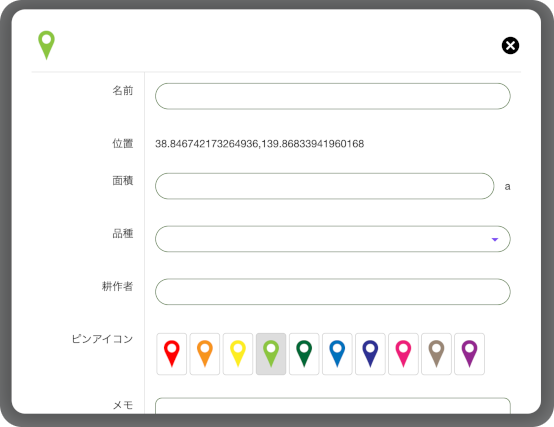Focus the 名前 text field

[x=333, y=96]
